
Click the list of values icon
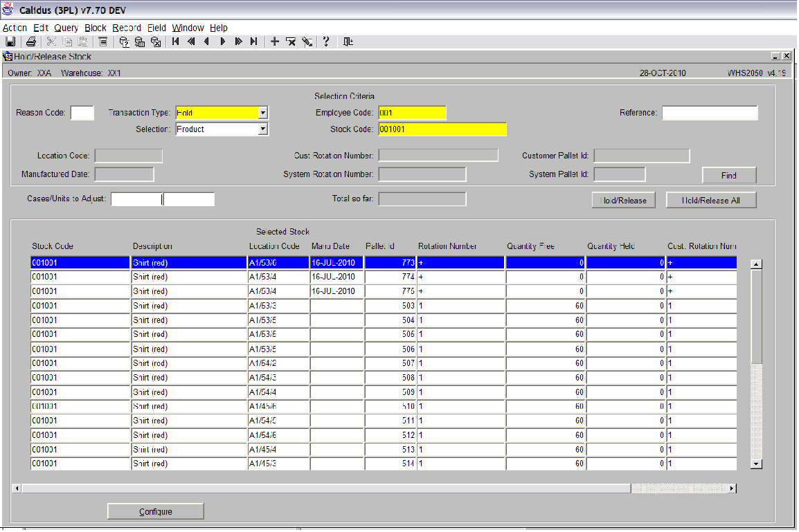103,42
